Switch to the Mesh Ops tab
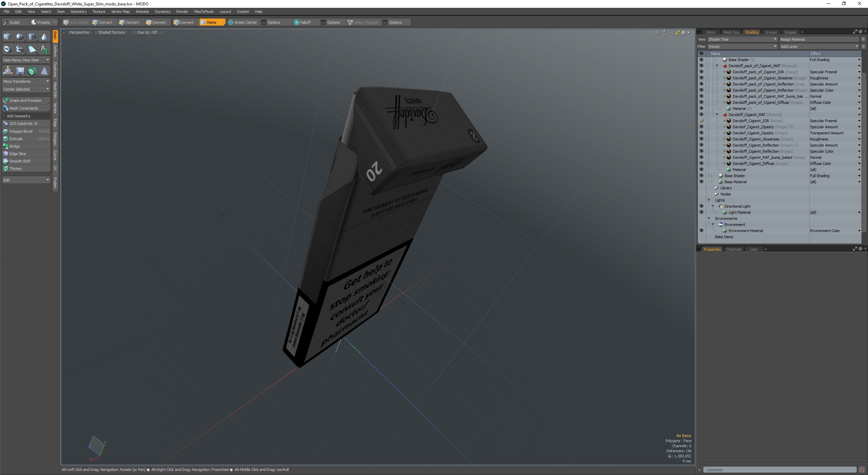Image resolution: width=868 pixels, height=475 pixels. coord(731,32)
